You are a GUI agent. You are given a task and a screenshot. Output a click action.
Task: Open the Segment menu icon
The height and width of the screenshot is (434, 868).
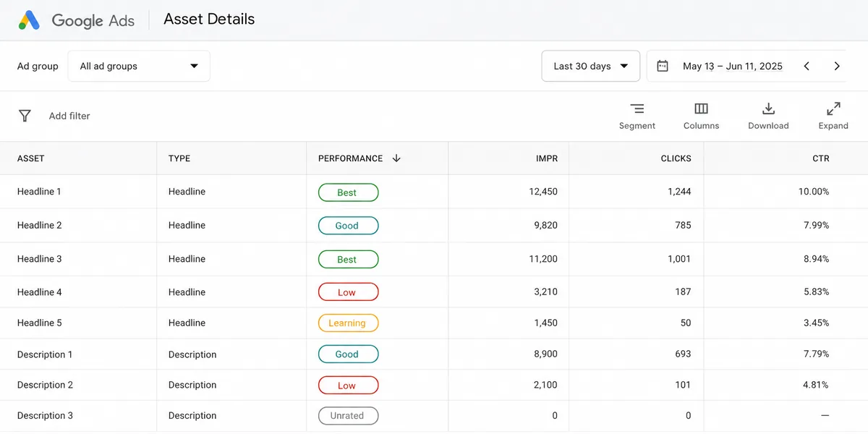637,109
